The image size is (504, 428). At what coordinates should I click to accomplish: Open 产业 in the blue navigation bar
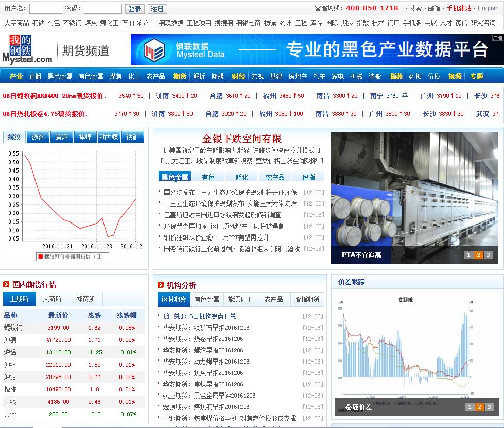[x=16, y=76]
